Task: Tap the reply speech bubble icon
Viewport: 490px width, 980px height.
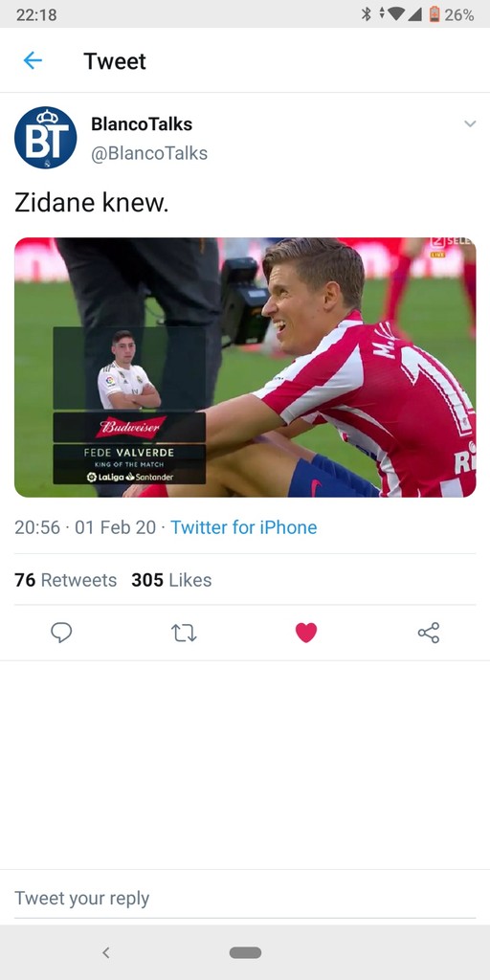Action: pyautogui.click(x=61, y=633)
